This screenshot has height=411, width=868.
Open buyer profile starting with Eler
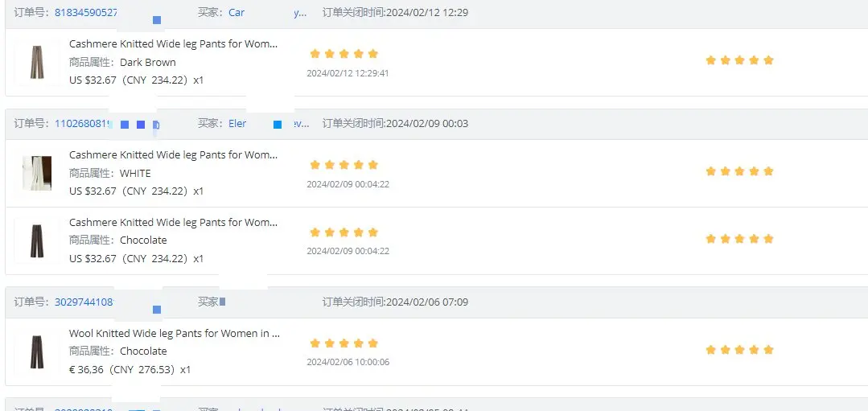tap(237, 123)
